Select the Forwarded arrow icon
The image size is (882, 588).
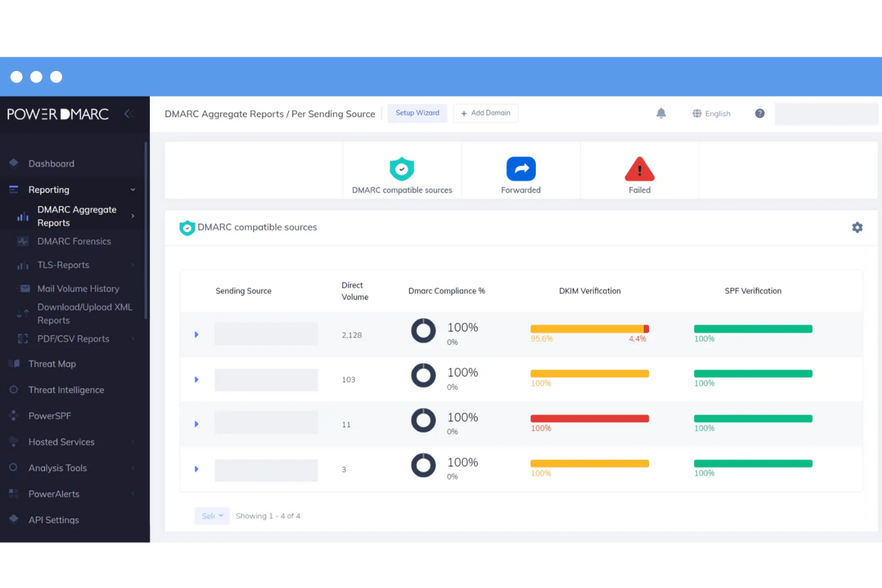[520, 168]
